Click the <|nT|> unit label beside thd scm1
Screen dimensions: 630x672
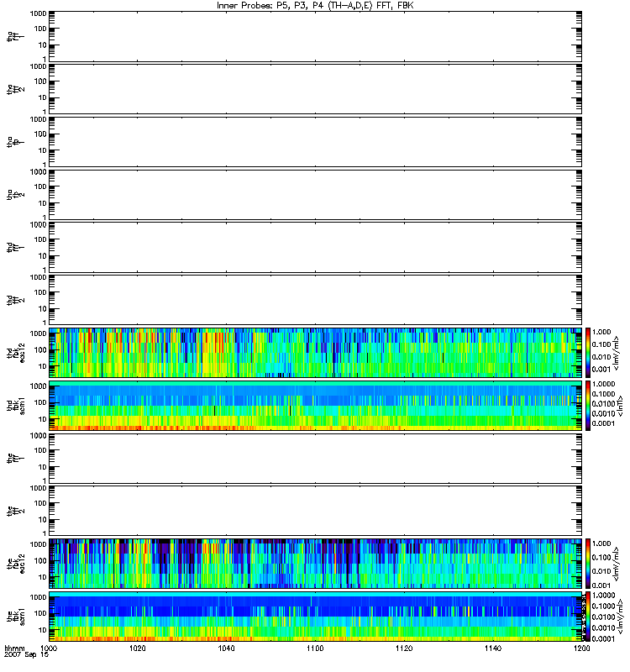point(620,407)
